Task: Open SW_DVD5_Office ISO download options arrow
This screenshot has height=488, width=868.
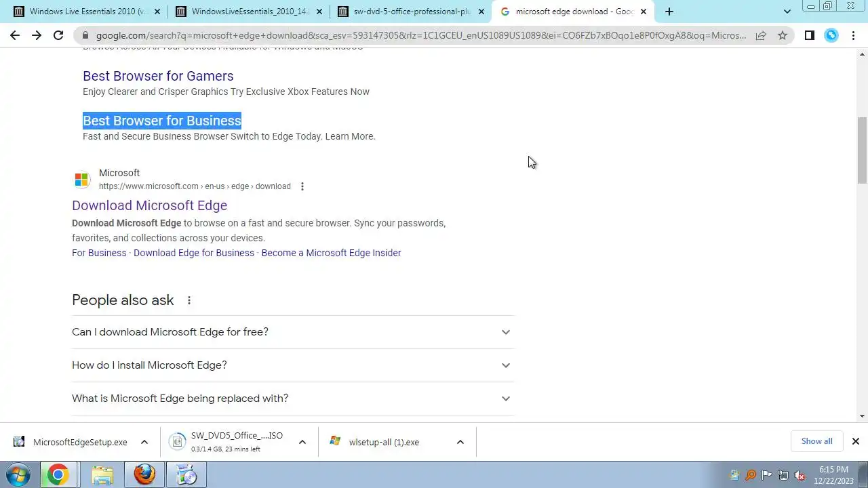Action: click(302, 442)
